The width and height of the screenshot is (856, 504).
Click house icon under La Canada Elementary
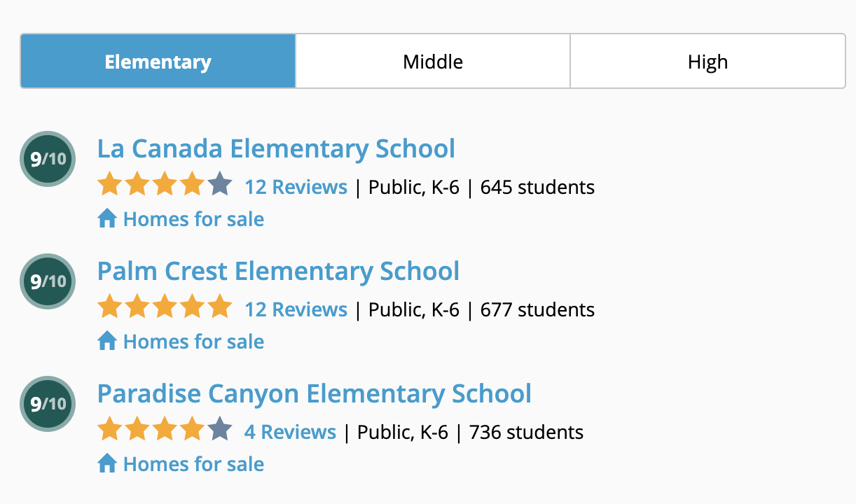point(107,219)
